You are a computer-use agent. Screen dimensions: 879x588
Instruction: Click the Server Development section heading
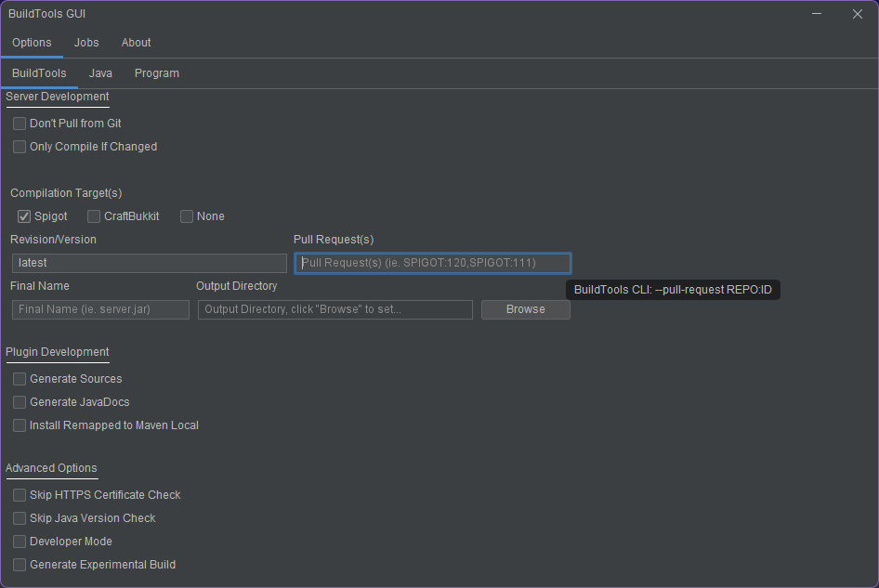[58, 97]
